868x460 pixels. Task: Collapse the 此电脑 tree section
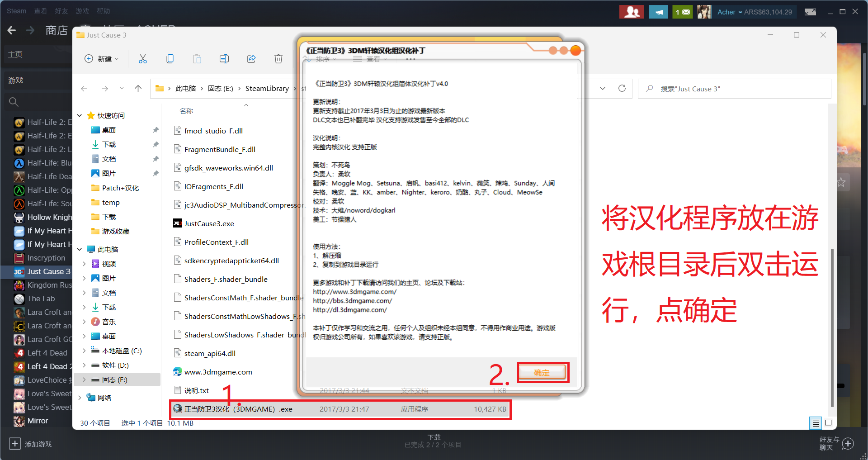[80, 249]
